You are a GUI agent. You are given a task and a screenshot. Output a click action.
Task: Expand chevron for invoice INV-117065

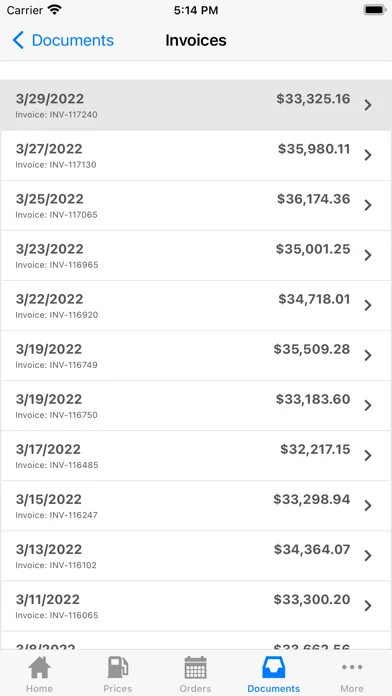pyautogui.click(x=368, y=206)
